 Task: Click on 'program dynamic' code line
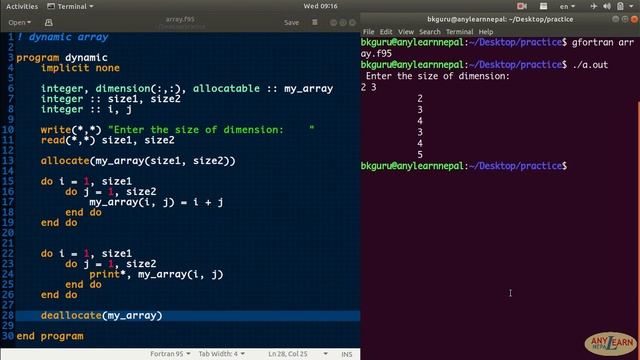coord(62,58)
